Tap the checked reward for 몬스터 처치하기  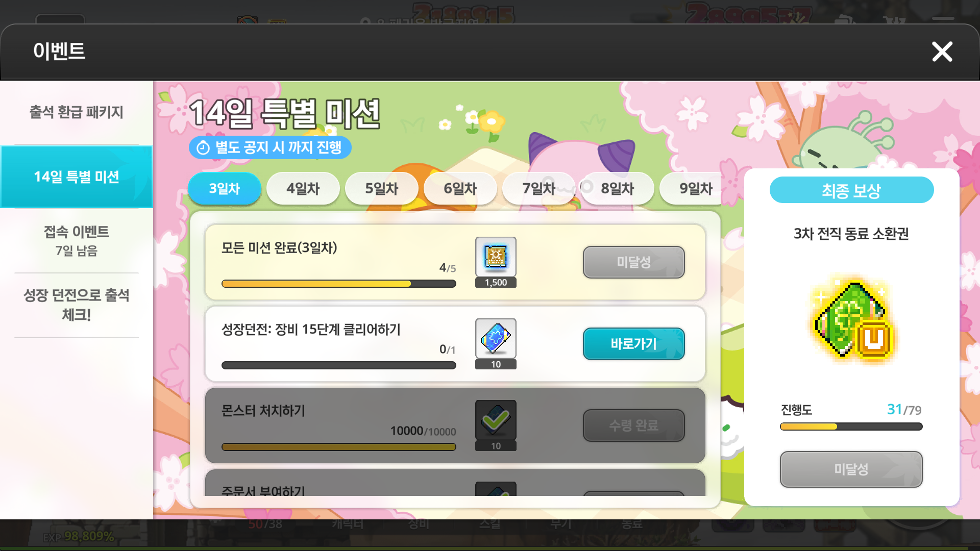click(x=496, y=420)
